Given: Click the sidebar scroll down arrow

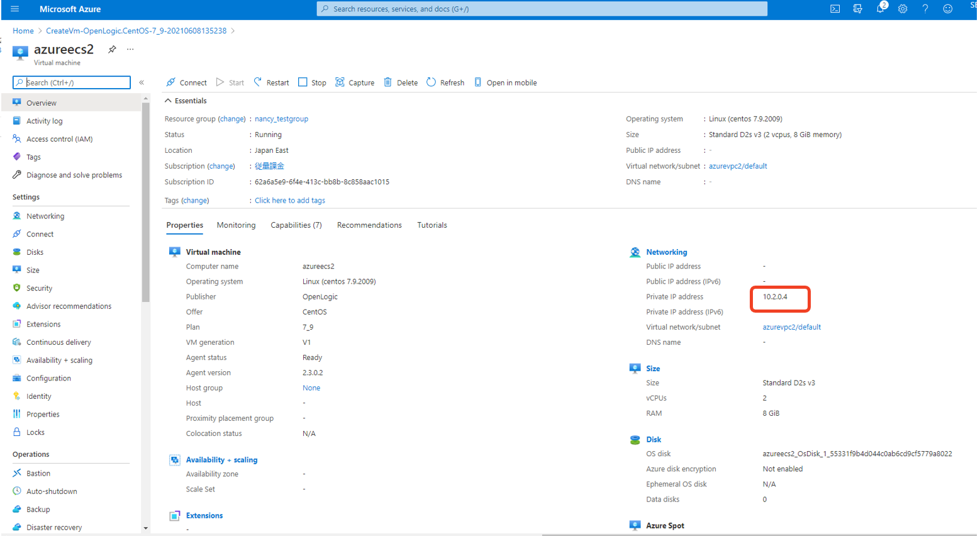Looking at the screenshot, I should [146, 528].
